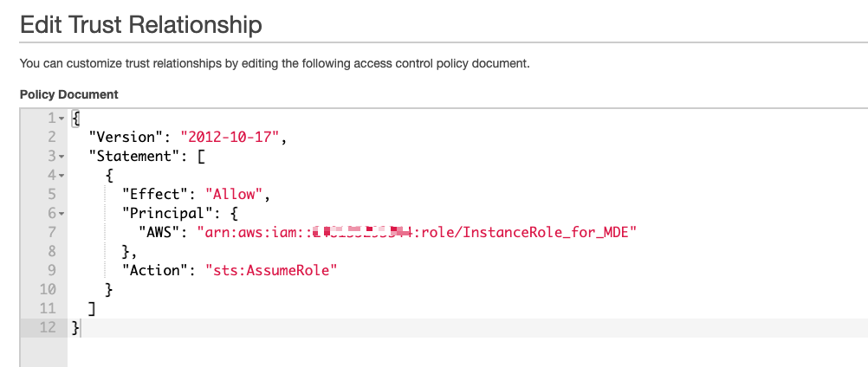
Task: Collapse the fold arrow on line 4
Action: [x=62, y=176]
